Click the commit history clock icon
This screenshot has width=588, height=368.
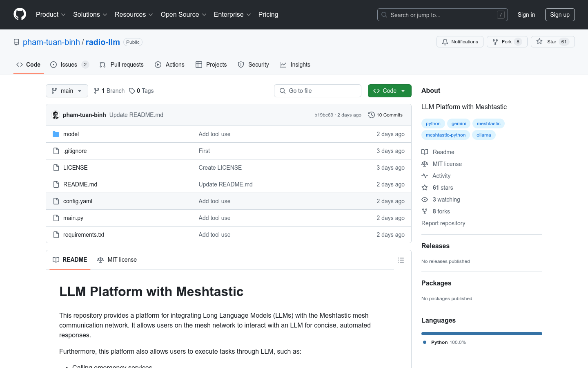pos(371,115)
